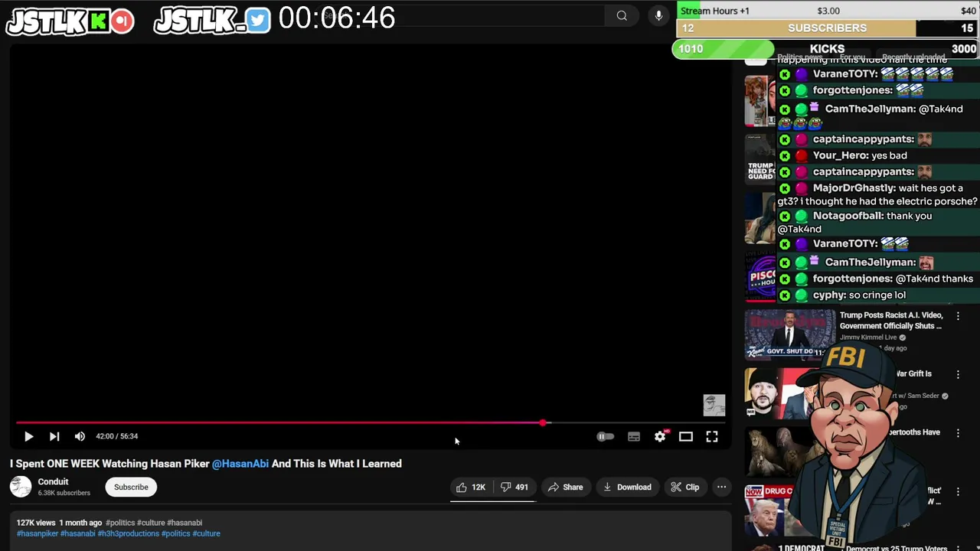
Task: Click the channel watermark in video corner
Action: coord(714,405)
